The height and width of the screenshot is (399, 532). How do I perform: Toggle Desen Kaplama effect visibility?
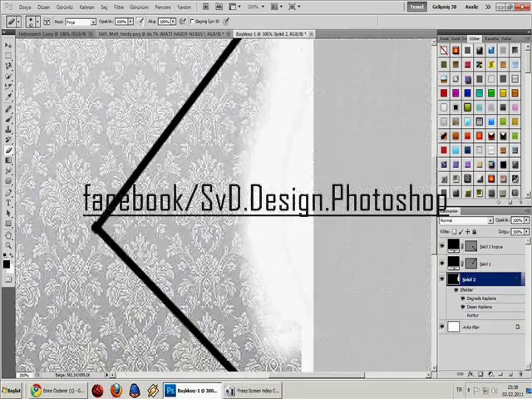click(x=462, y=307)
